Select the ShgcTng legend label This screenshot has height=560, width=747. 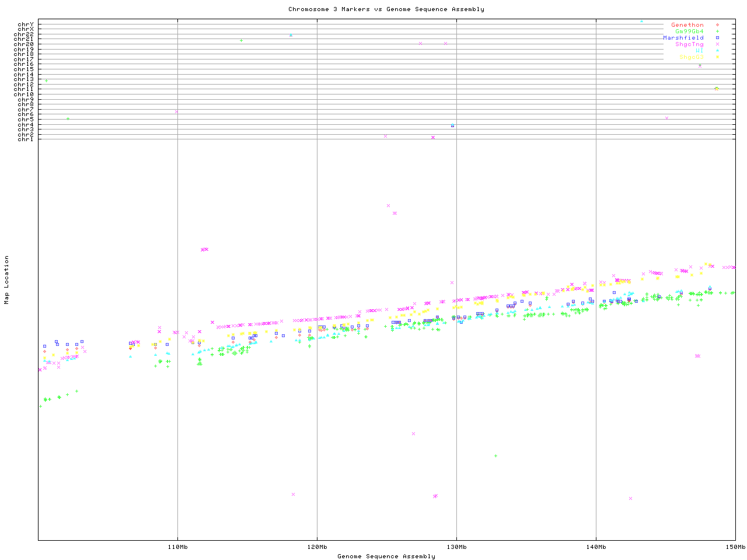689,44
